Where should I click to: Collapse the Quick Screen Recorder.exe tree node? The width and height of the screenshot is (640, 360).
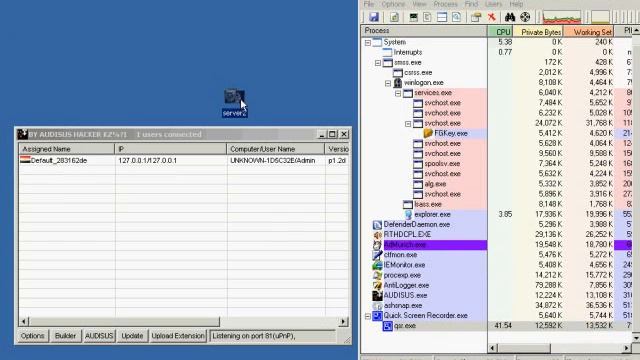[368, 316]
